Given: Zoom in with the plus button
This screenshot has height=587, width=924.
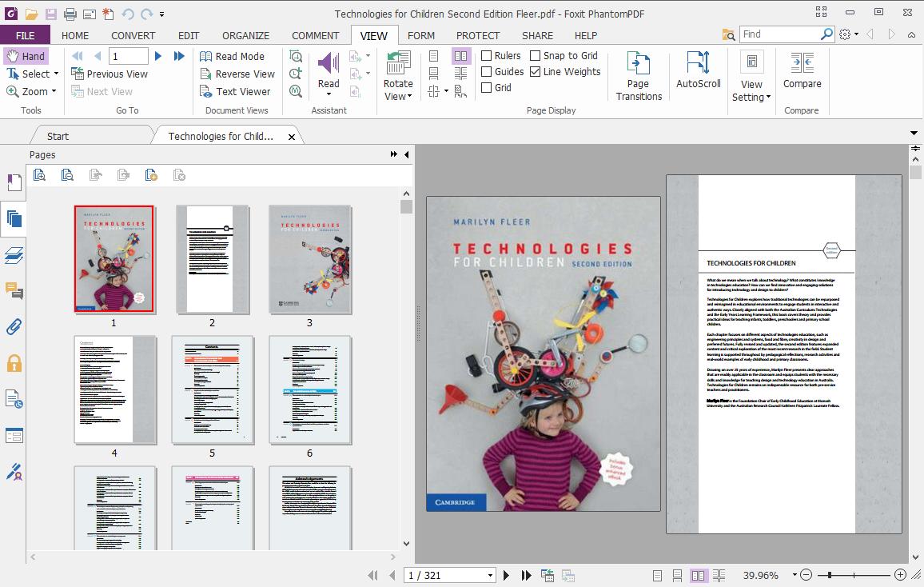Looking at the screenshot, I should 900,575.
